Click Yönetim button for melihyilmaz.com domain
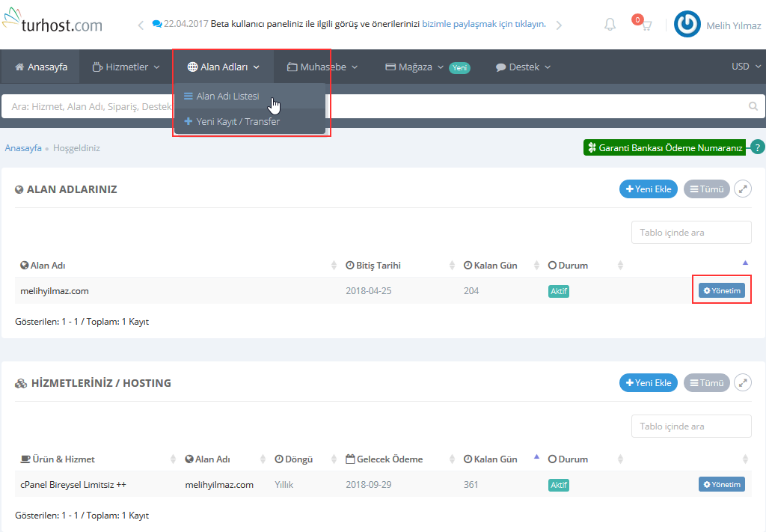The width and height of the screenshot is (766, 532). coord(721,290)
